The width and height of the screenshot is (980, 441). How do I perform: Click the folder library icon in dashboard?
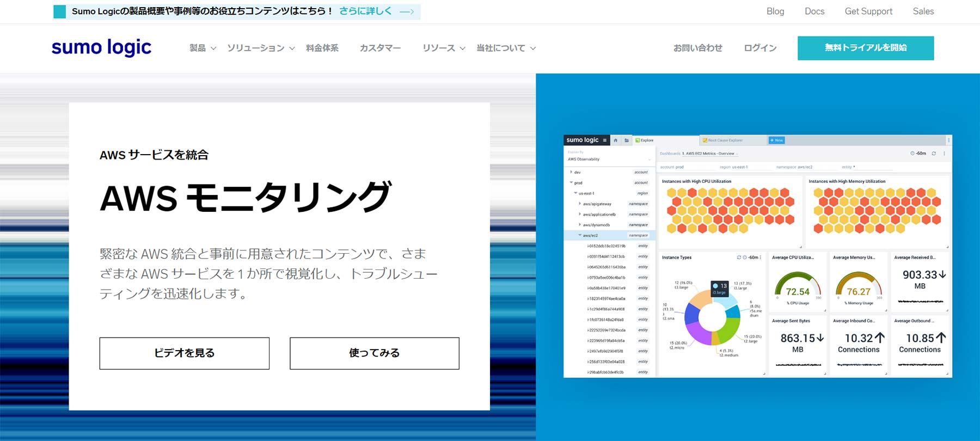627,140
